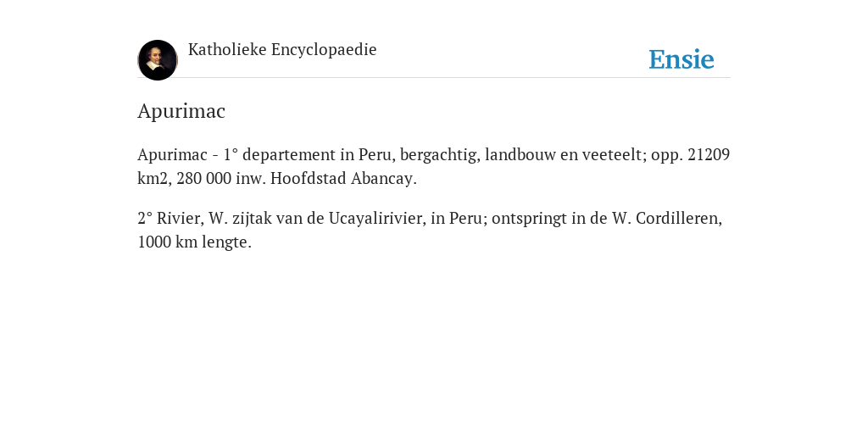The height and width of the screenshot is (434, 868).
Task: Click the horizontal divider line under header
Action: [x=434, y=77]
